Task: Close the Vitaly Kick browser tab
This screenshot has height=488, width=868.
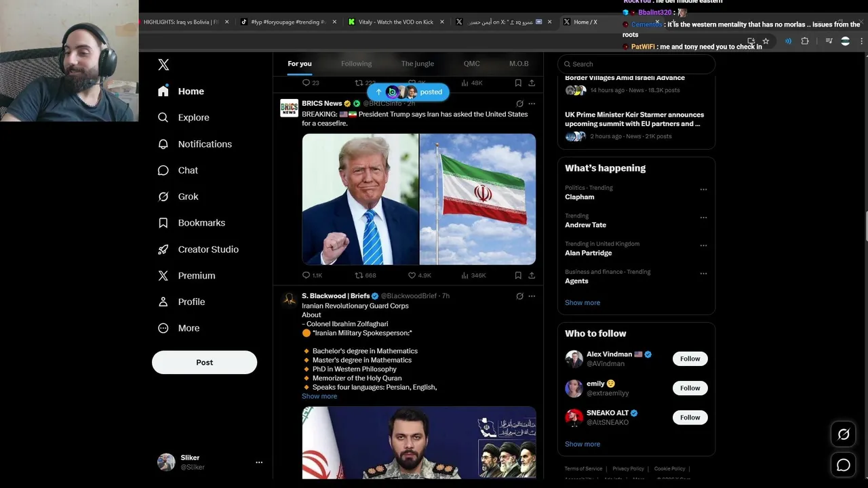Action: [x=442, y=22]
